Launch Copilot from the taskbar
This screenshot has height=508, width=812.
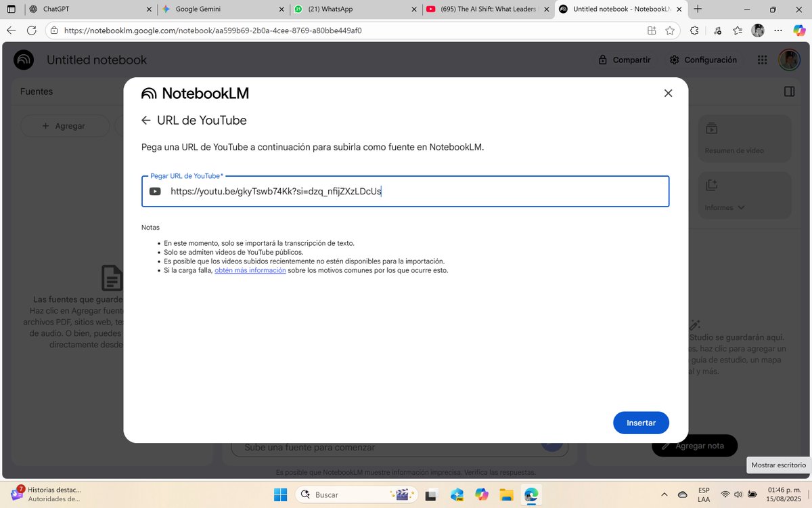click(x=482, y=494)
